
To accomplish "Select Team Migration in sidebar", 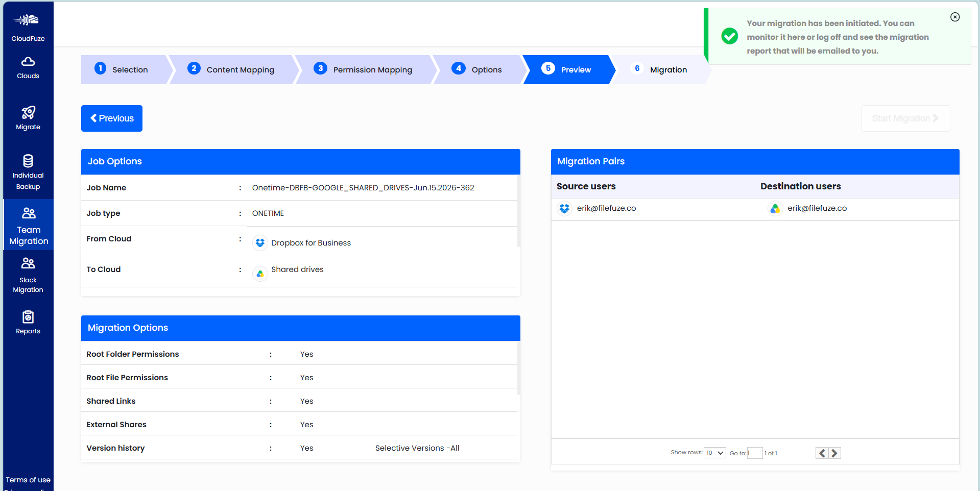I will 29,225.
